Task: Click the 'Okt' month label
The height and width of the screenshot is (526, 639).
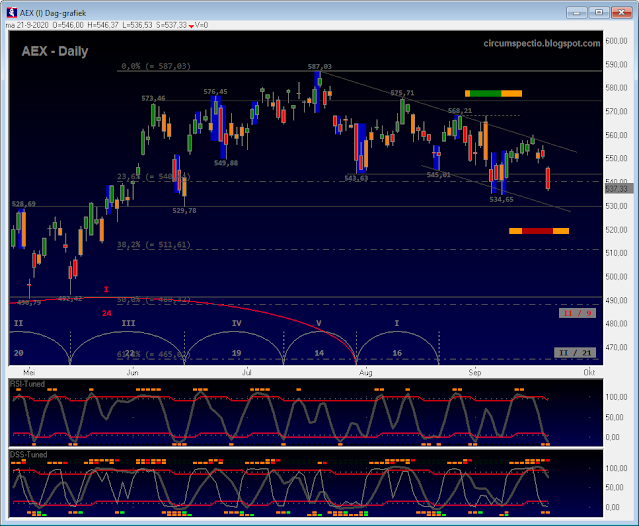Action: coord(589,372)
